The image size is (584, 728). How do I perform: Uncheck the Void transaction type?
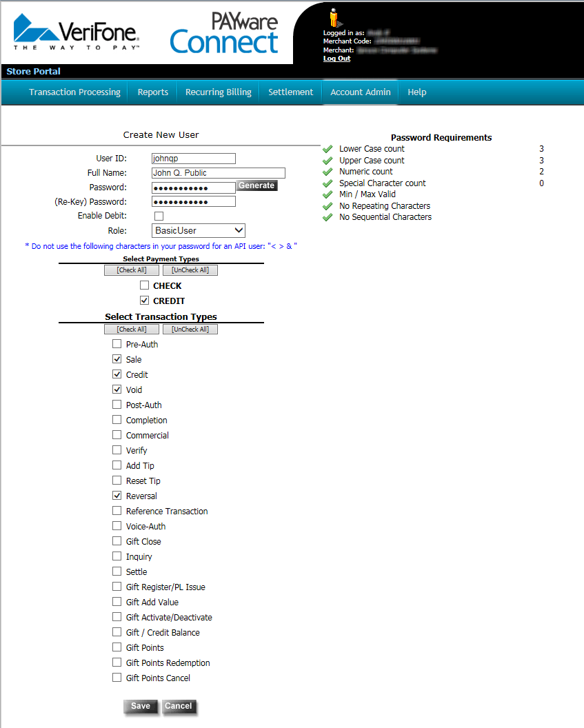tap(117, 390)
